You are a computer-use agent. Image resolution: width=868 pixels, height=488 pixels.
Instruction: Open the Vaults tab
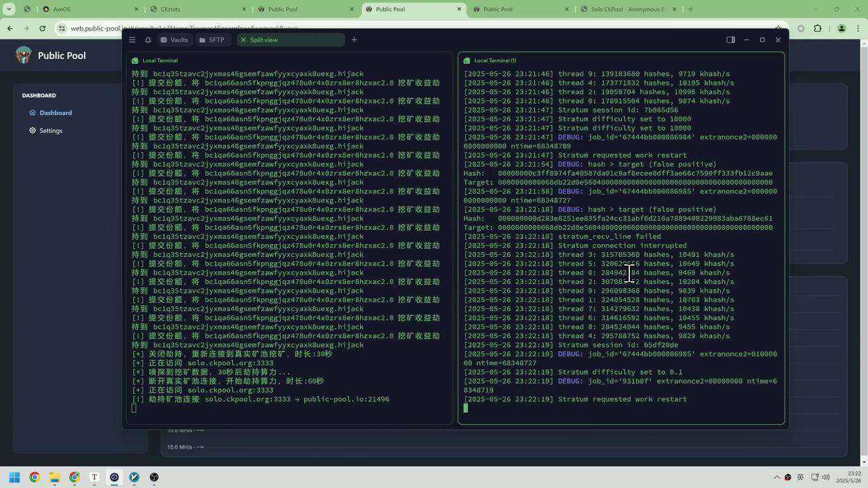174,40
